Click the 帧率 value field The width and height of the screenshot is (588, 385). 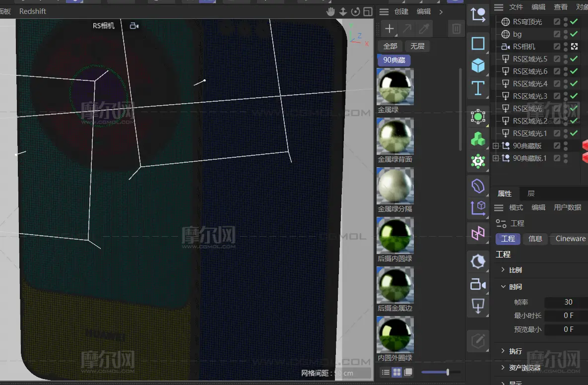[566, 302]
